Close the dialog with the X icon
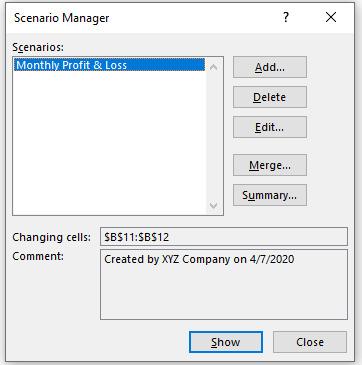The width and height of the screenshot is (362, 365). tap(331, 17)
